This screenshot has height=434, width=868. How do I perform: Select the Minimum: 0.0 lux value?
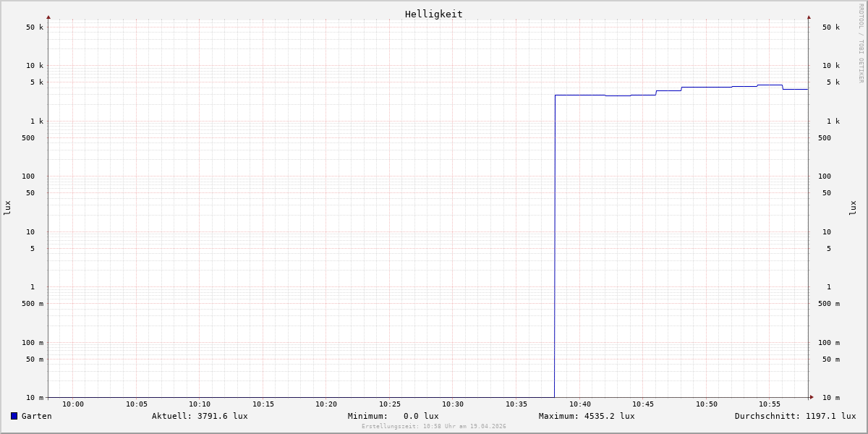pyautogui.click(x=393, y=416)
